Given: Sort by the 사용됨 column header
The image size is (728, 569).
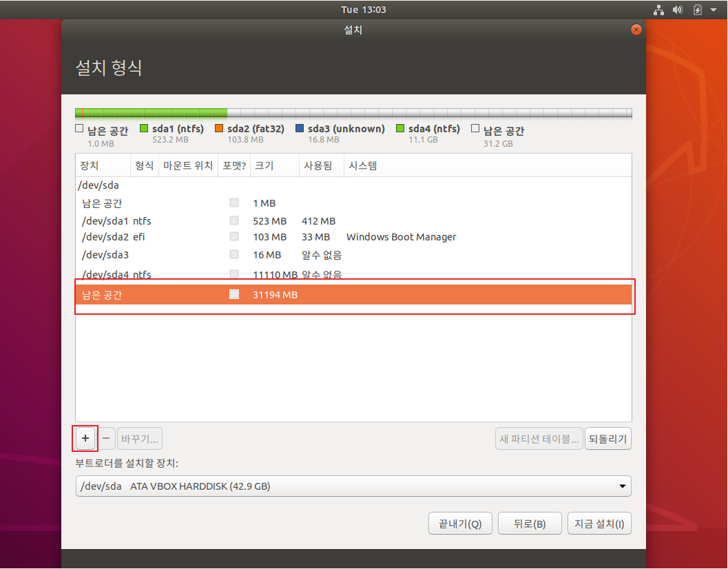Looking at the screenshot, I should 321,165.
